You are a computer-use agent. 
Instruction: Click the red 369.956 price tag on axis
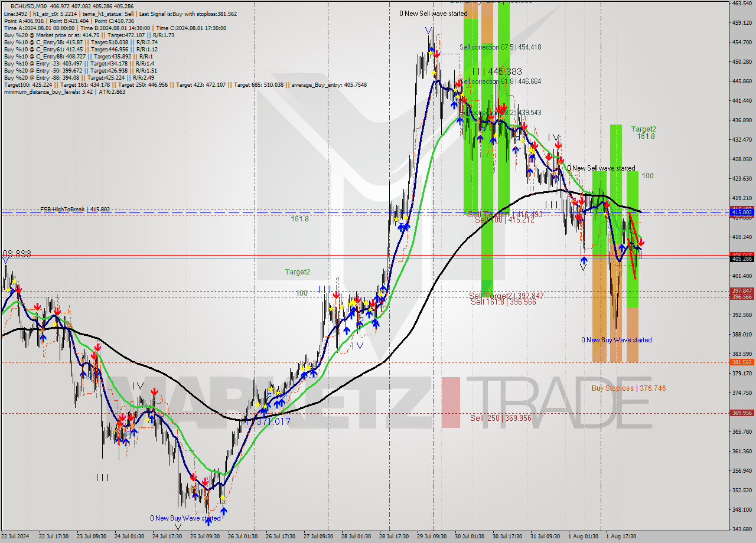point(742,413)
